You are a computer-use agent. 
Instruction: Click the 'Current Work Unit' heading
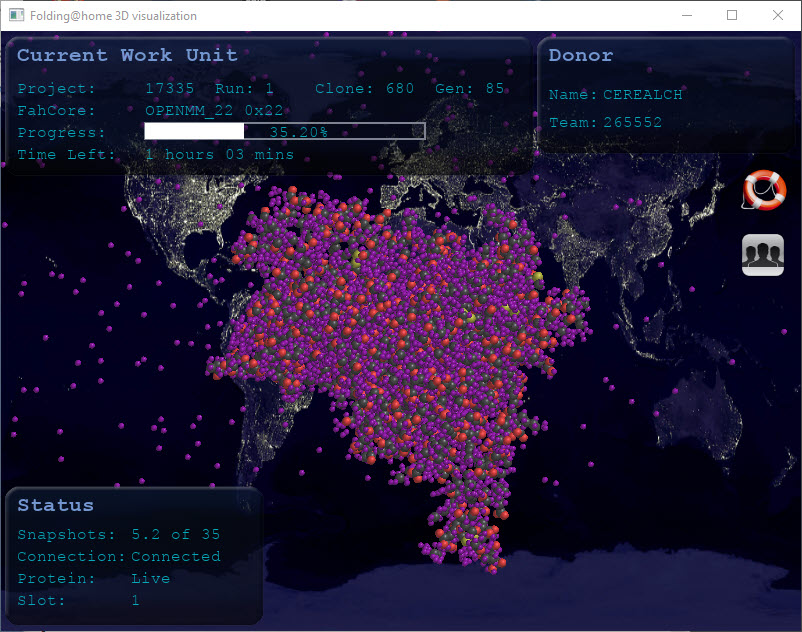127,55
